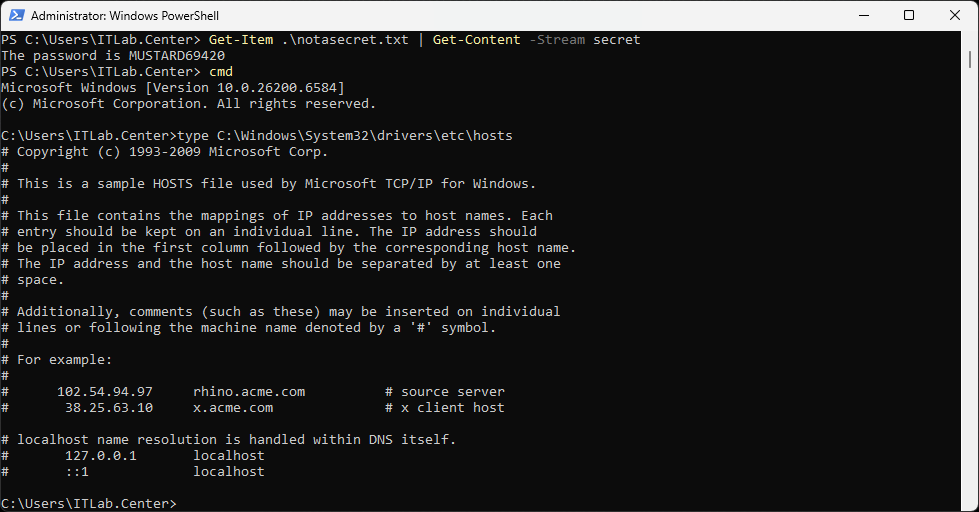979x512 pixels.
Task: Click the final C:\Users\ITLab.Center> prompt
Action: tap(88, 503)
